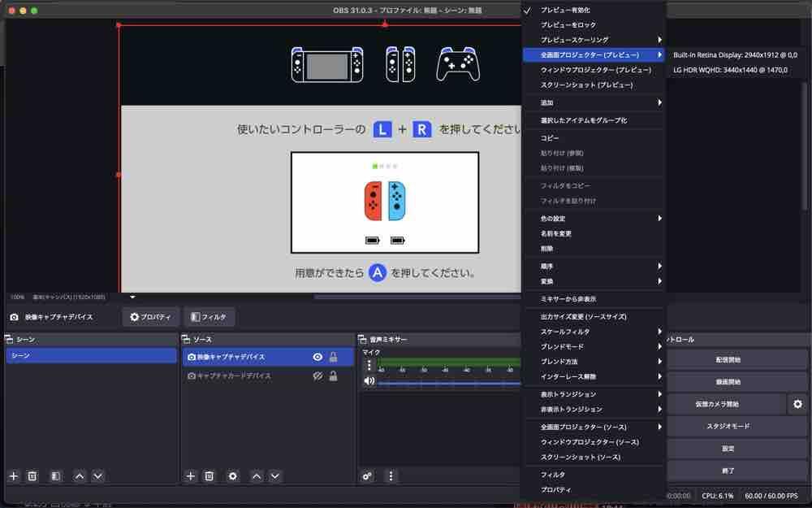The width and height of the screenshot is (812, 508).
Task: Move the scene down with arrow icon
Action: point(98,475)
